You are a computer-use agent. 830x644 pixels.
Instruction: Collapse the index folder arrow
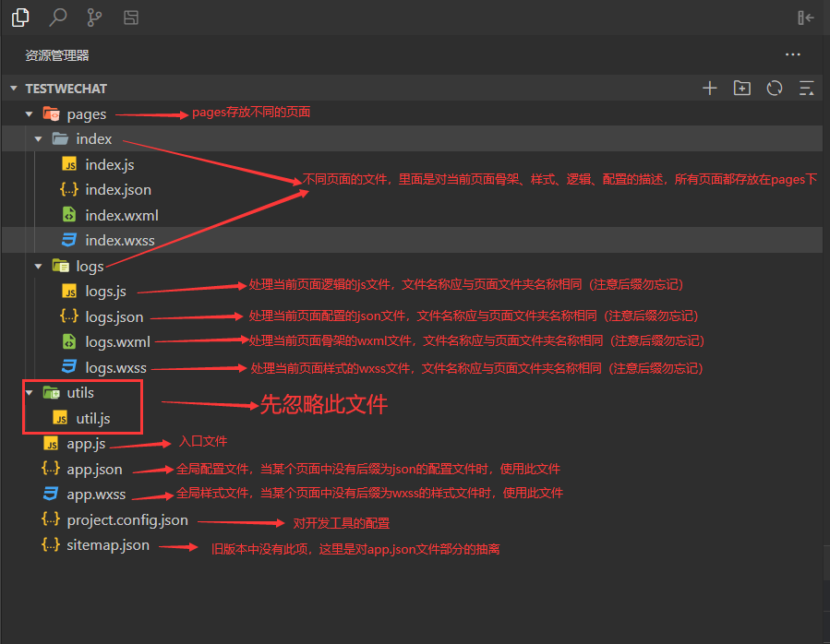click(x=38, y=138)
